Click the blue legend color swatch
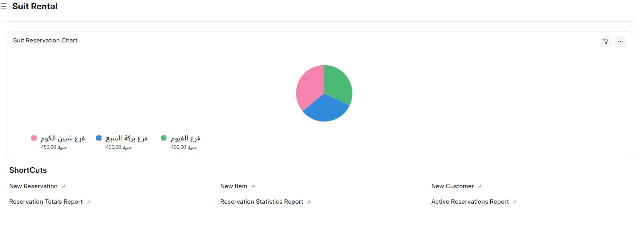This screenshot has width=644, height=250. [99, 138]
